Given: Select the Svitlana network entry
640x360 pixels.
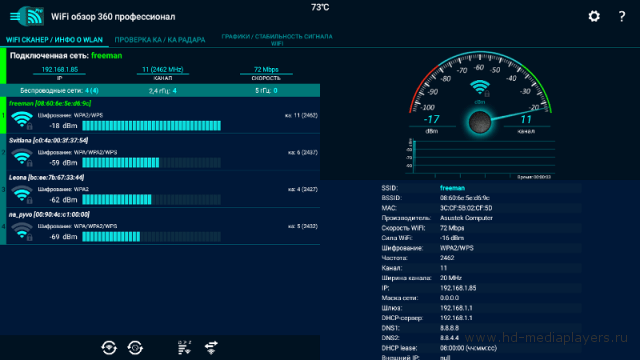Looking at the screenshot, I should [163, 152].
